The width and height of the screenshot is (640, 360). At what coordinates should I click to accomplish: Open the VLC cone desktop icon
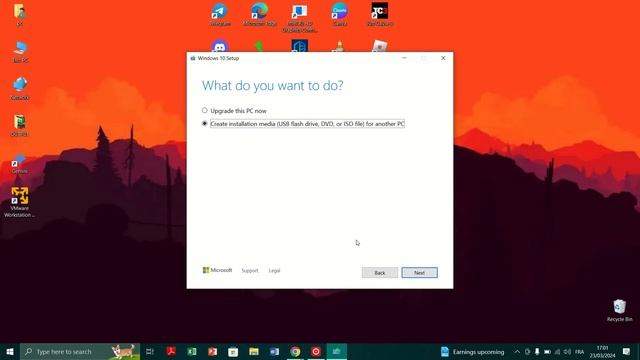click(x=340, y=47)
